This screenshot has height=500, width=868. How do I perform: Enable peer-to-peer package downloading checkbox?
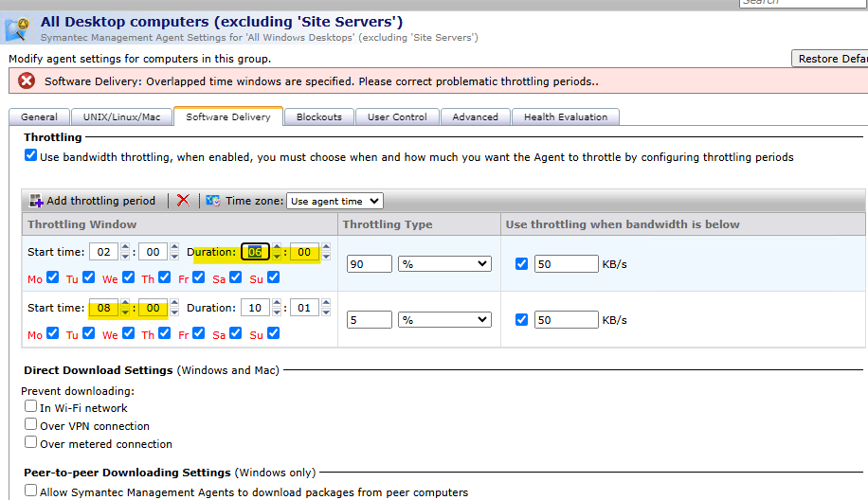(x=31, y=491)
